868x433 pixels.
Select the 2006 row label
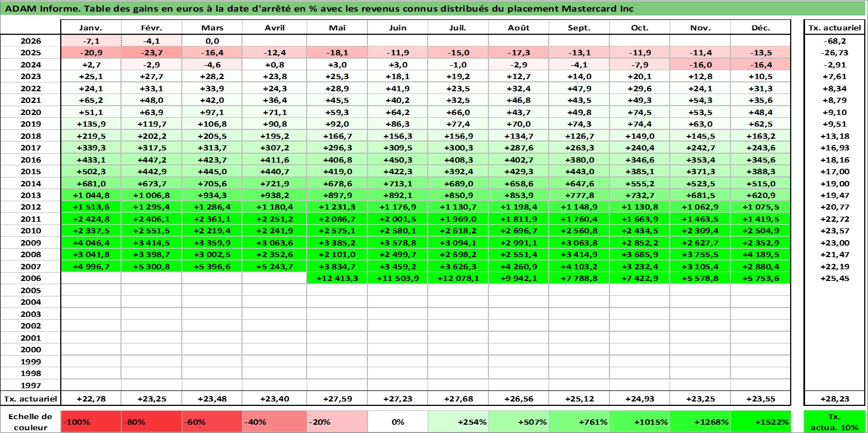30,278
